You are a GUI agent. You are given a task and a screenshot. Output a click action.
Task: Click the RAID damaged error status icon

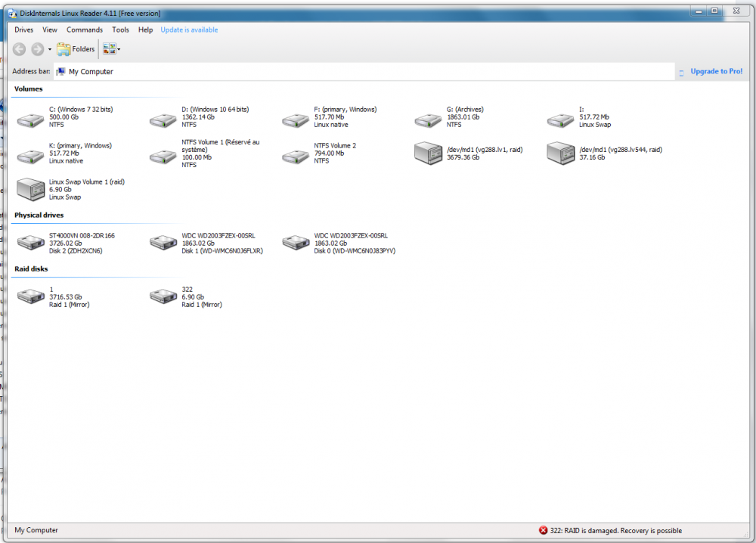coord(543,530)
